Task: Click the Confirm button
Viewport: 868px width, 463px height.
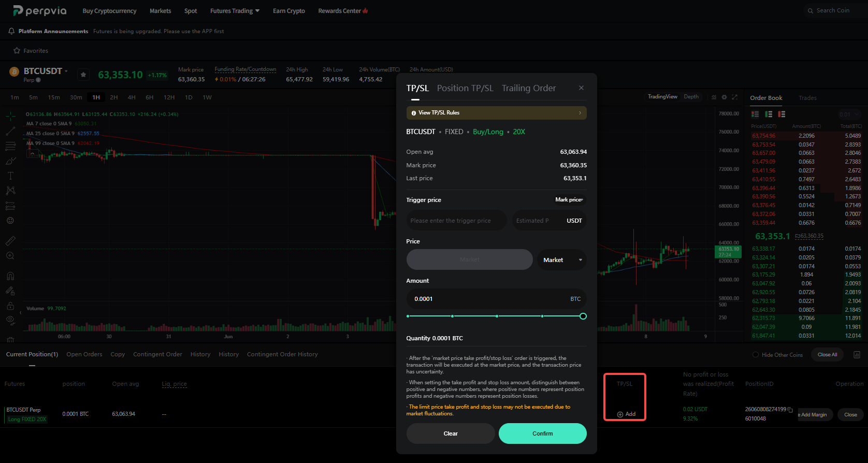Action: pyautogui.click(x=543, y=433)
